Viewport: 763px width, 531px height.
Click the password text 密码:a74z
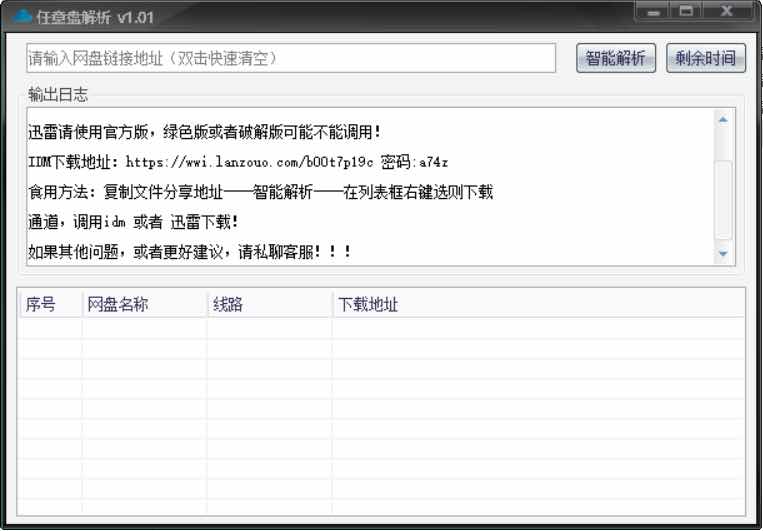(414, 162)
